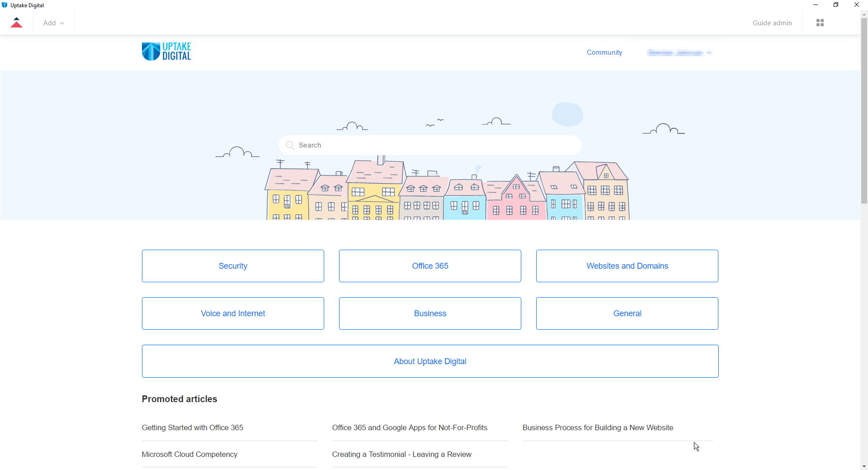Click the vertical scrollbar down arrow
Viewport: 868px width, 470px height.
(x=864, y=466)
